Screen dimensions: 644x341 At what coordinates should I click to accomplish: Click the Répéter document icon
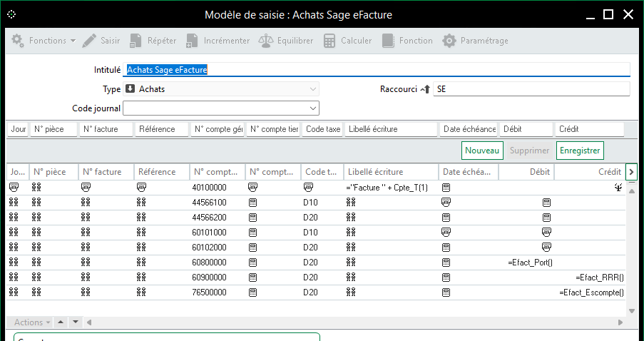click(136, 41)
